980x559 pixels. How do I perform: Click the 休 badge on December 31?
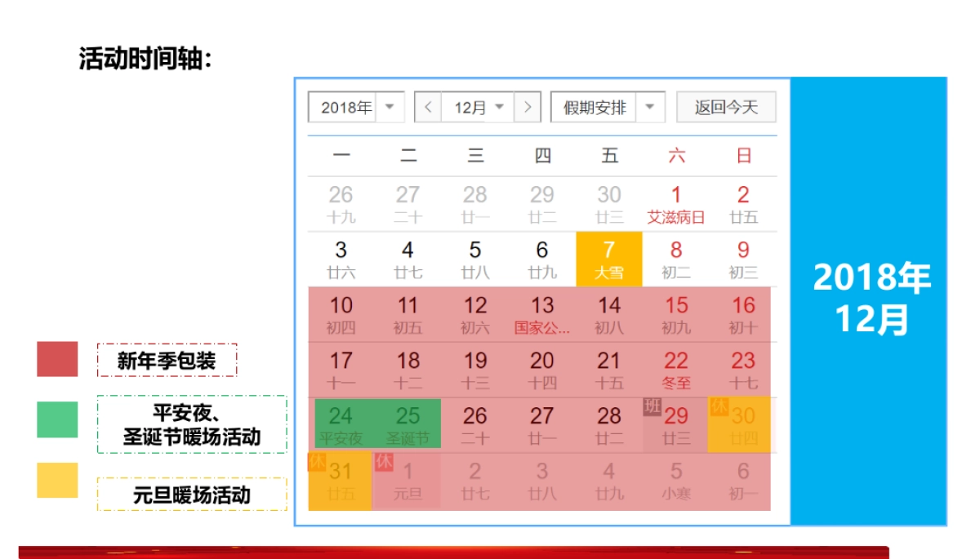point(317,464)
